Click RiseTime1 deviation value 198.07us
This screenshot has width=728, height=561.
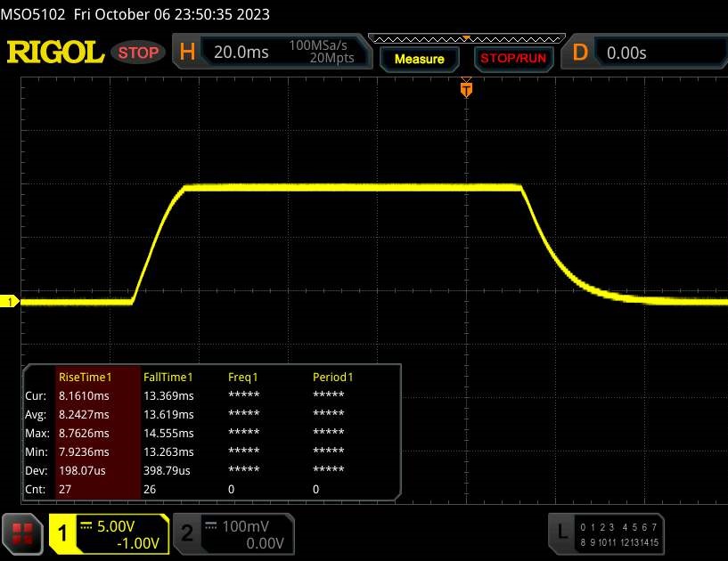tap(82, 470)
